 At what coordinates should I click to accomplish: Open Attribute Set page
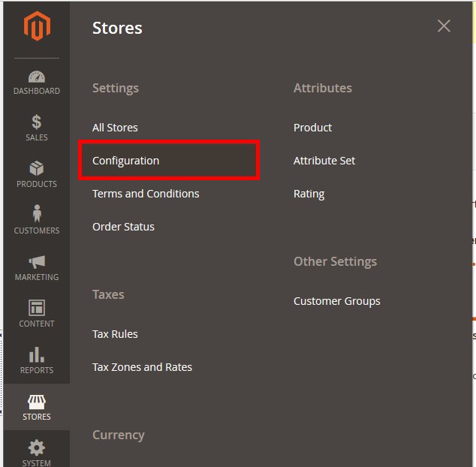pos(324,161)
